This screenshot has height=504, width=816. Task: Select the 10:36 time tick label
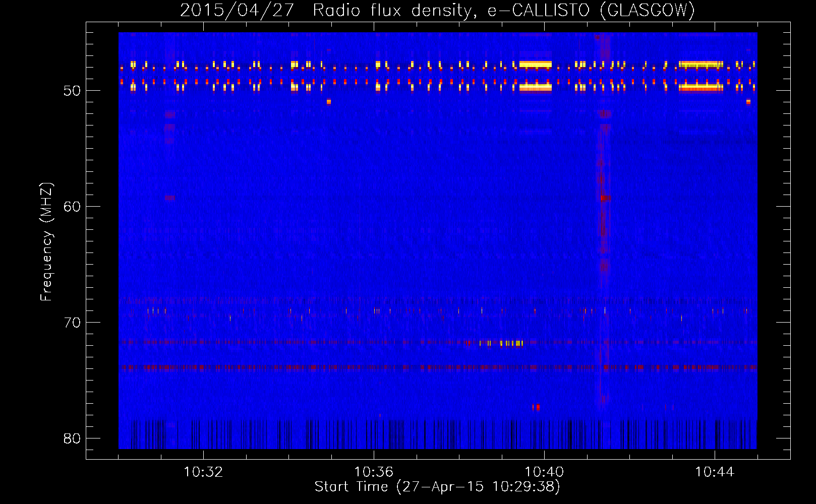pos(374,472)
